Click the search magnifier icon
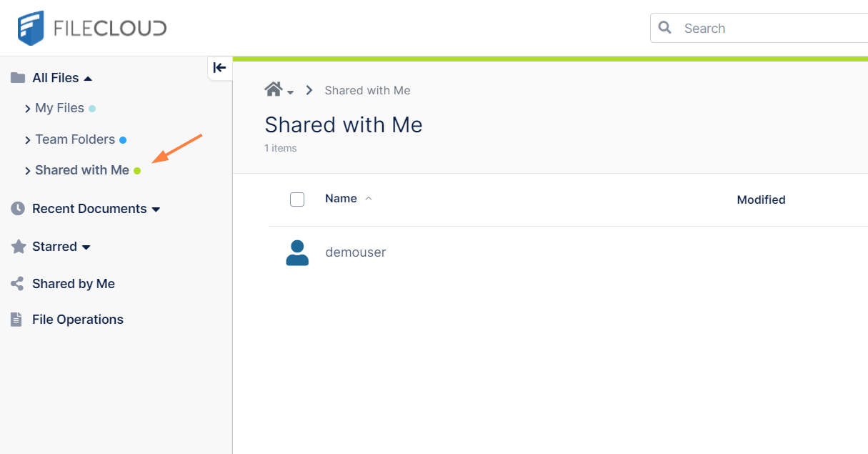868x454 pixels. coord(665,28)
